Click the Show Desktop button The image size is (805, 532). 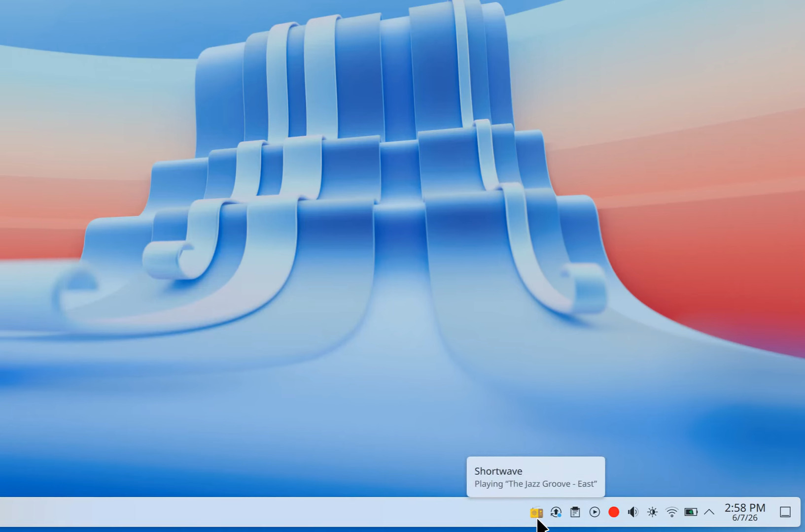point(785,512)
